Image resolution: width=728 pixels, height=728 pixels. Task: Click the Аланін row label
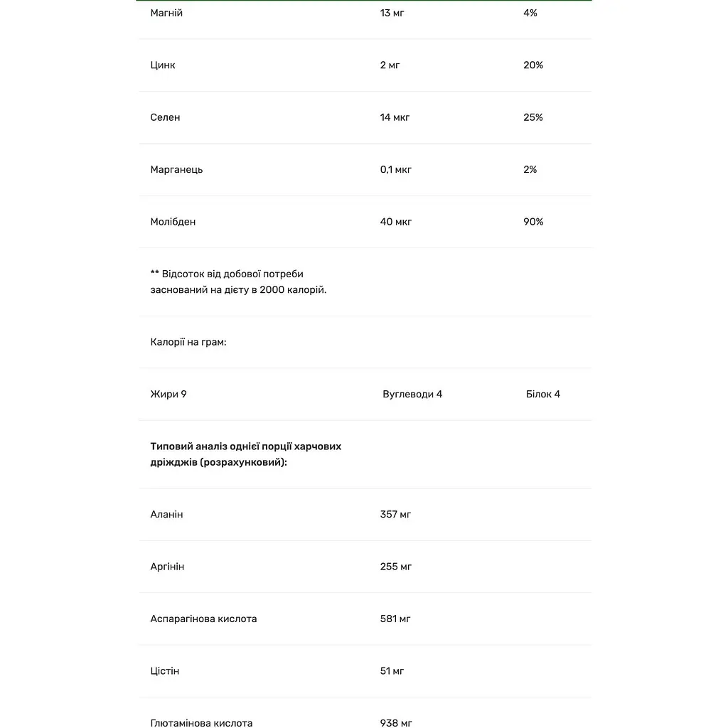166,515
